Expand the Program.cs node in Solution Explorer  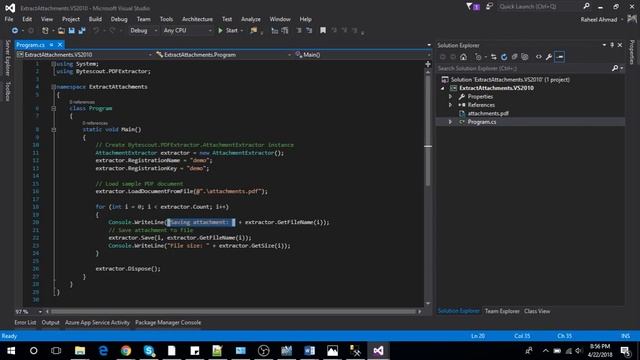(450, 122)
